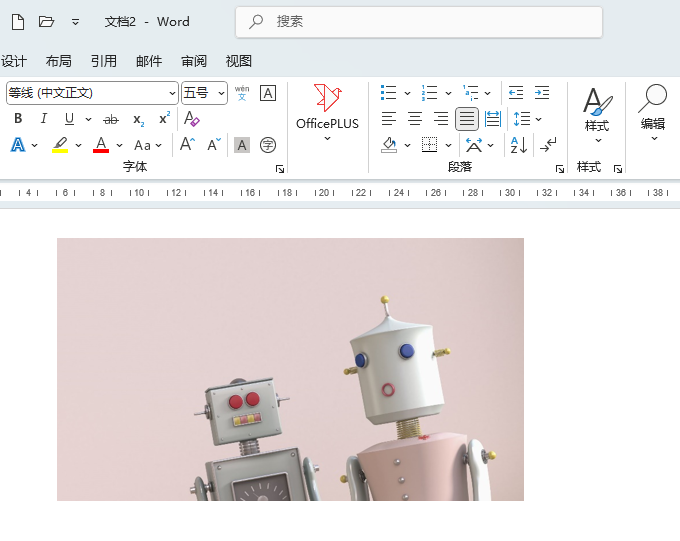Apply bullet list
680x541 pixels.
(x=388, y=93)
